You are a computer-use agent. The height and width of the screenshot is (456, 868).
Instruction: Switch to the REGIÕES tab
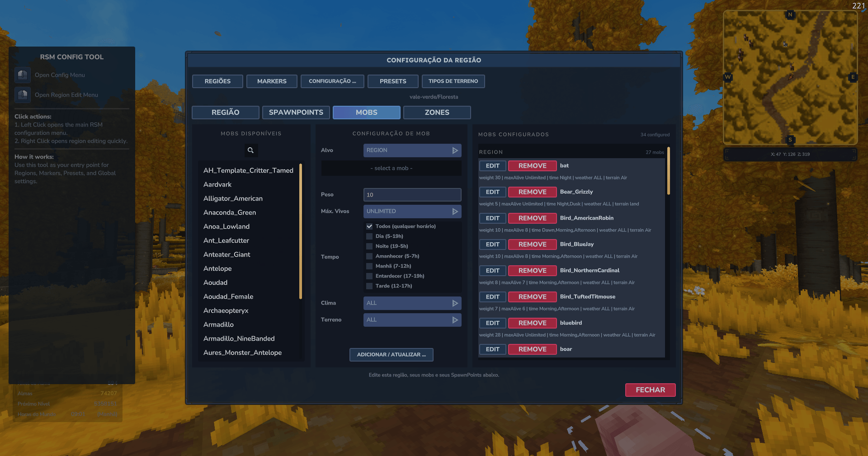[217, 81]
